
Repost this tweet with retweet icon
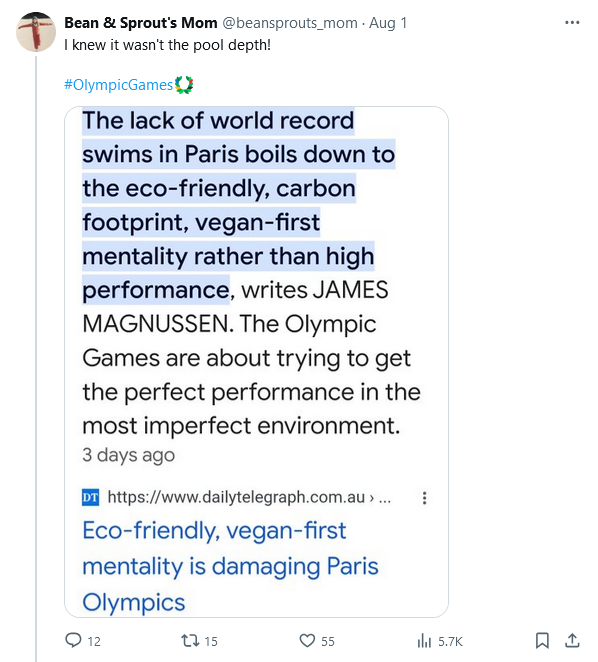pyautogui.click(x=190, y=641)
